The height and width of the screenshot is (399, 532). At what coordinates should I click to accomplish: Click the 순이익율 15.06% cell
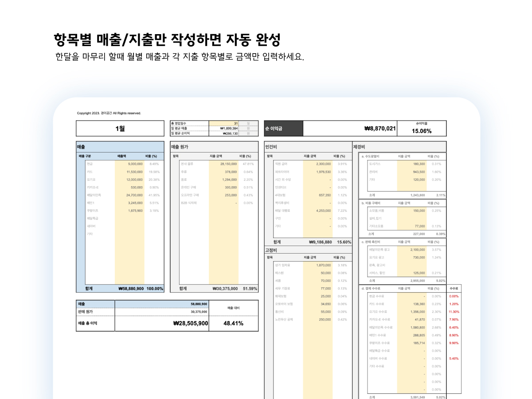pyautogui.click(x=422, y=131)
